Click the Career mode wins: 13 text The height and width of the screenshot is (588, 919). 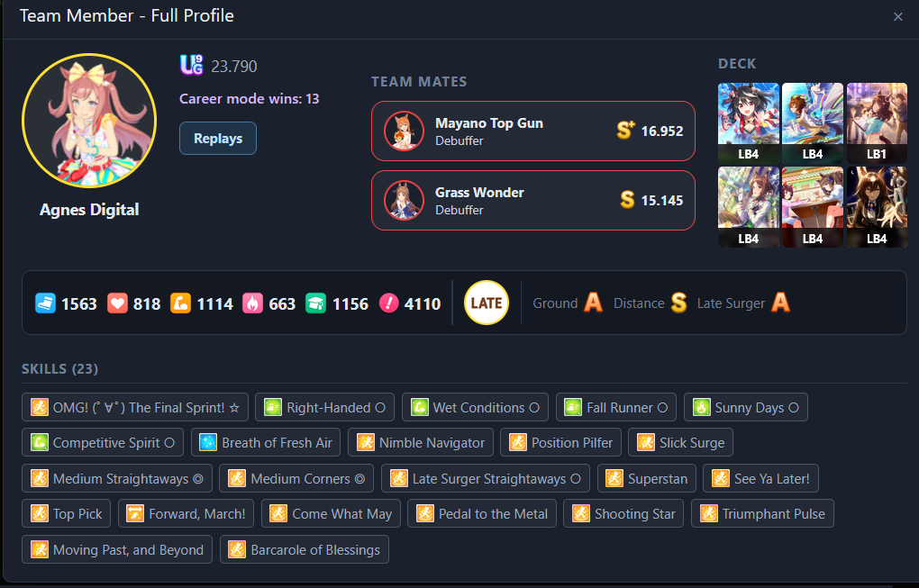point(249,98)
